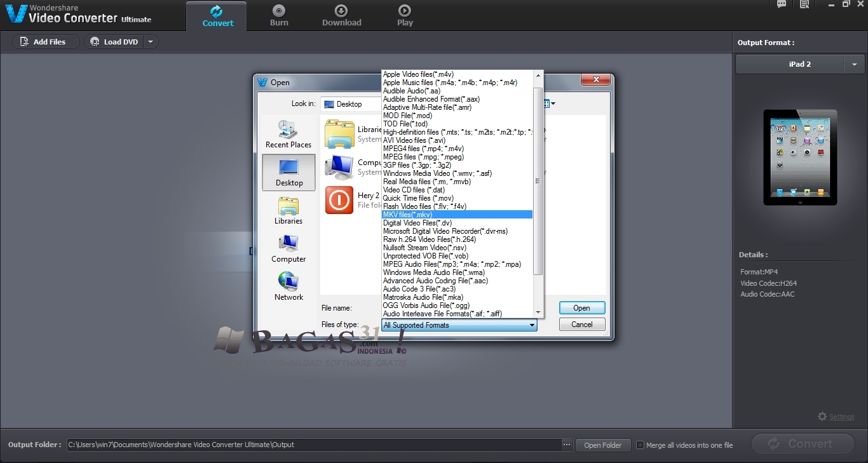Select the Libraries folder icon in file list
The image size is (868, 463).
point(339,134)
